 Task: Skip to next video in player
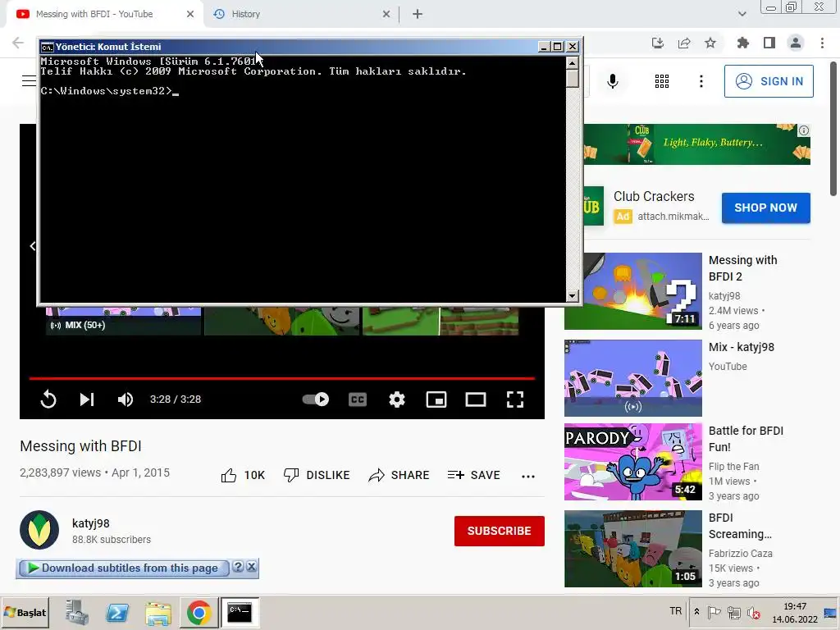coord(87,399)
